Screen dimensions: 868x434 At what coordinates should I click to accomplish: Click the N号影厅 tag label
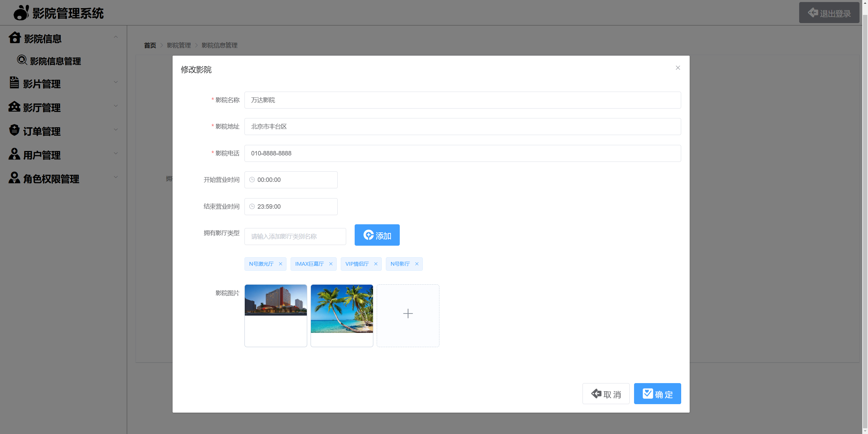pyautogui.click(x=400, y=264)
